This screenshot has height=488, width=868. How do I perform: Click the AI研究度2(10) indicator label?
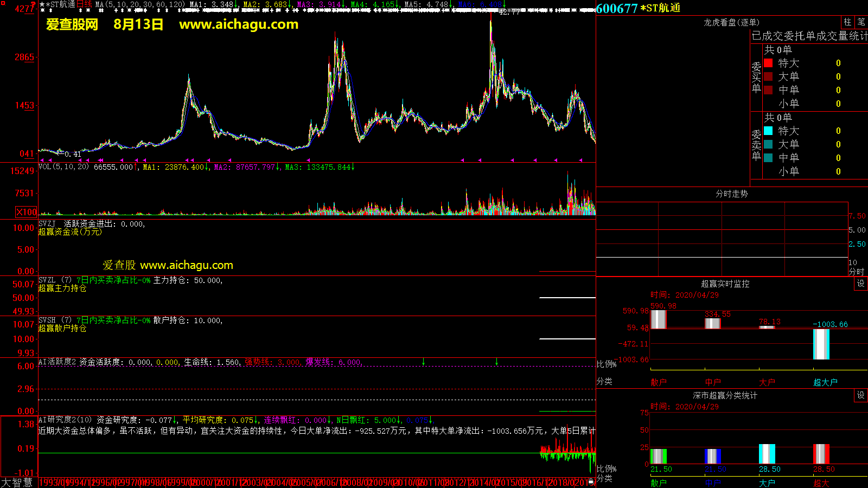pyautogui.click(x=65, y=420)
